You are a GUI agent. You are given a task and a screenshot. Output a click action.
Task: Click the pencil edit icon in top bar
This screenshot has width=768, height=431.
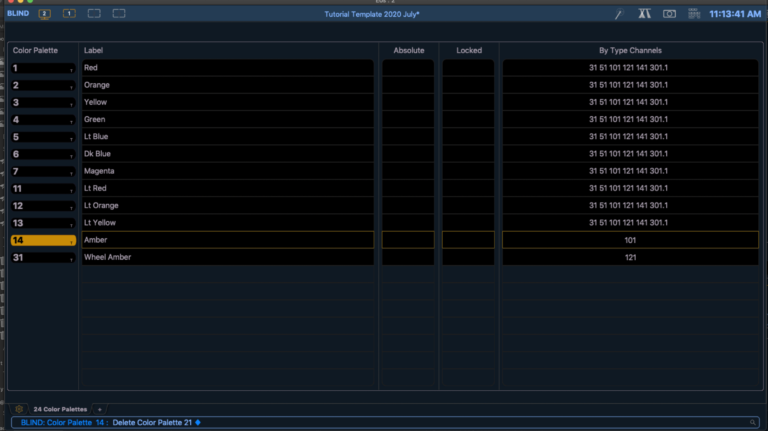tap(618, 14)
